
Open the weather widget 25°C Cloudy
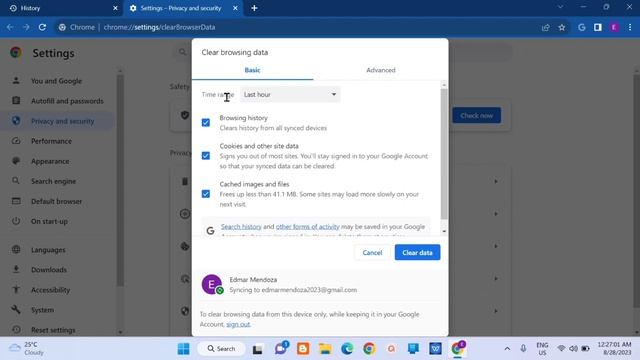[27, 349]
